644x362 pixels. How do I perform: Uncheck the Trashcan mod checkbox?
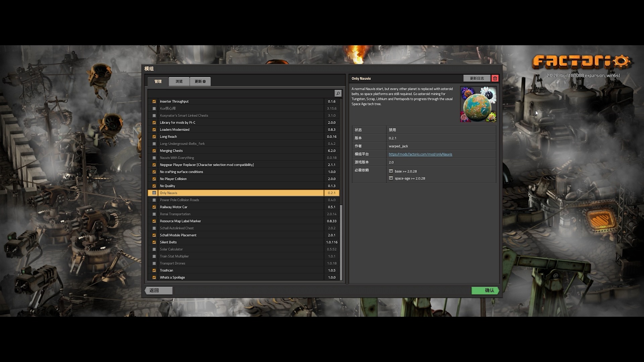(154, 270)
